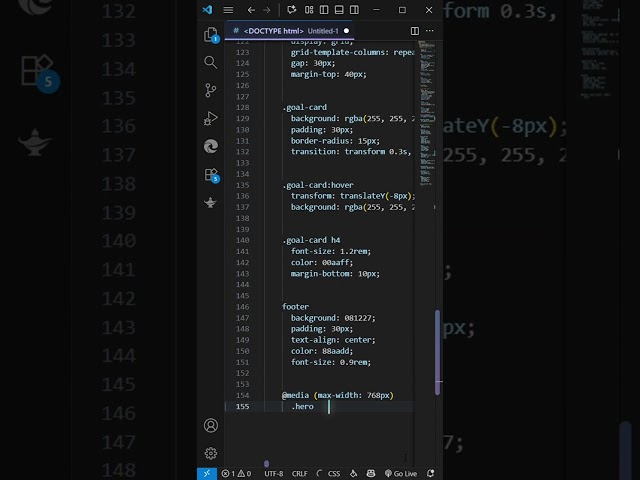The height and width of the screenshot is (480, 640).
Task: Toggle the secondary side bar
Action: (x=354, y=10)
